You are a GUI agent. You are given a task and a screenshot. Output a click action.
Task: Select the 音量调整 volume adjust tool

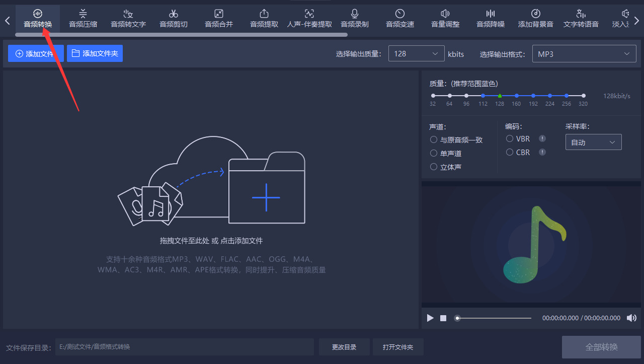445,18
